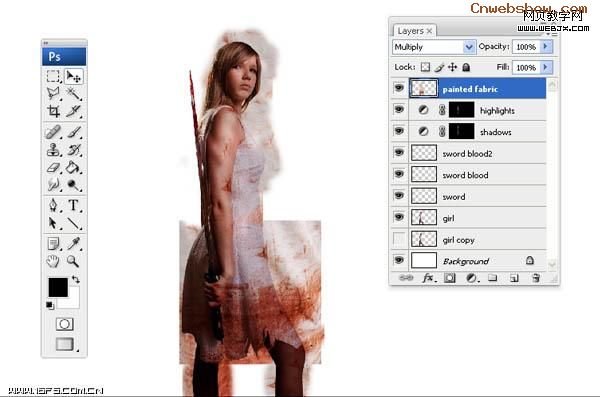
Task: Switch to the Layers tab
Action: [414, 31]
